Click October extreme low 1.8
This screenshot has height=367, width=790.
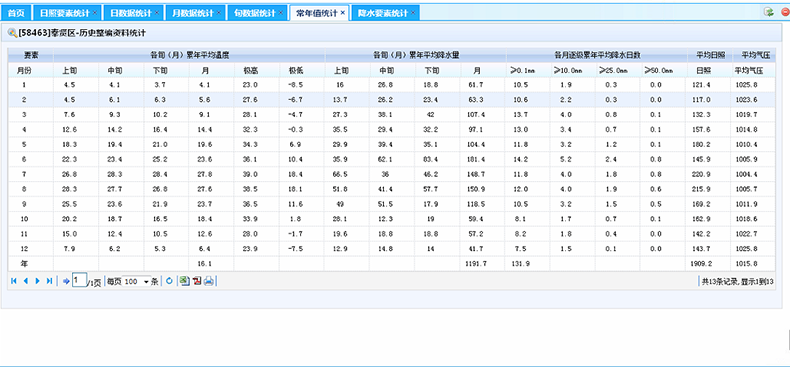click(x=296, y=219)
